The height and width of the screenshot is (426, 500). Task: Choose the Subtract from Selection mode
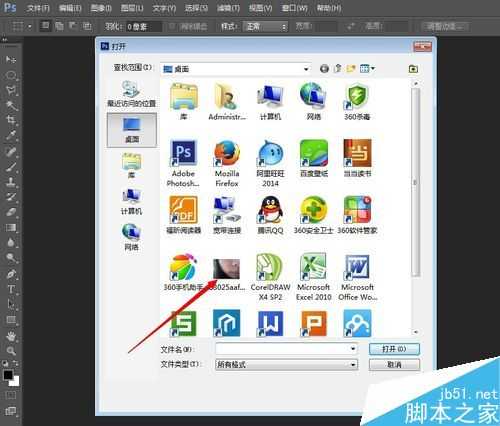click(x=73, y=26)
